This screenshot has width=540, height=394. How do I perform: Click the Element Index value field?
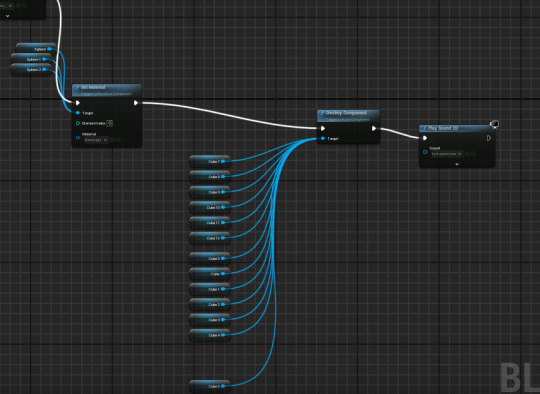point(110,123)
